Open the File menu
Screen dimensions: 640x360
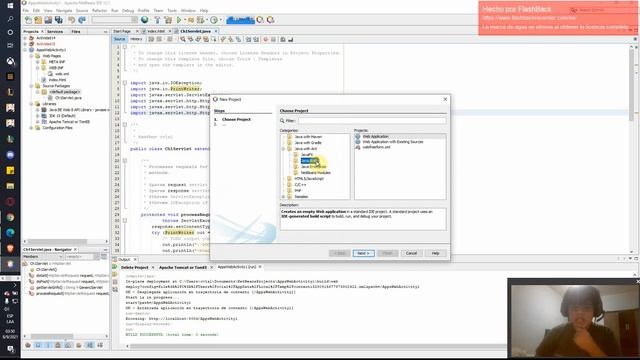click(25, 10)
